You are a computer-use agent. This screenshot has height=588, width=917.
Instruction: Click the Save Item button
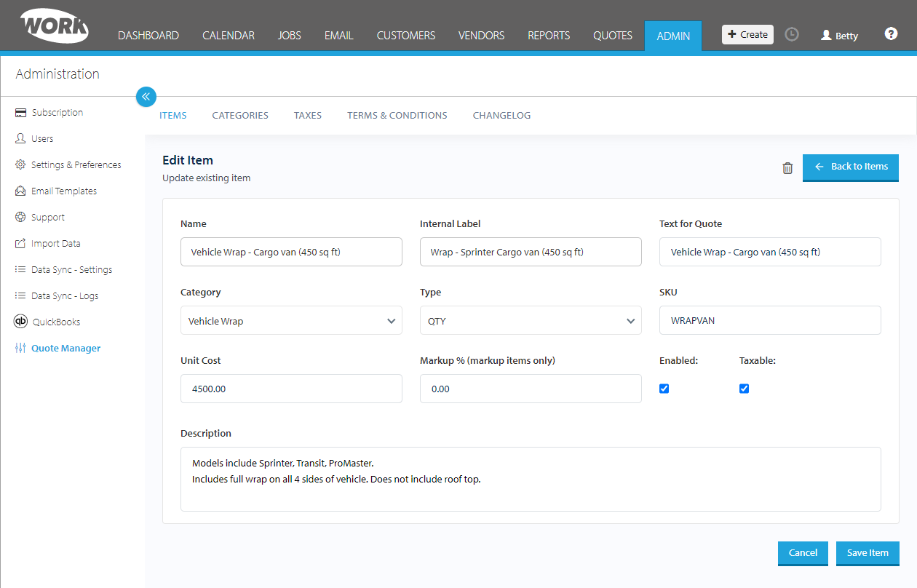coord(868,553)
